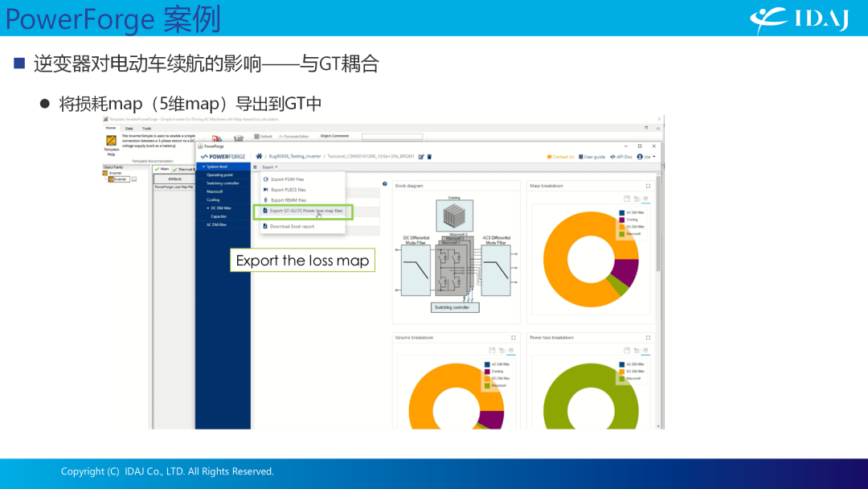The height and width of the screenshot is (489, 868).
Task: Switch to Home tab in GT template window
Action: (x=111, y=128)
